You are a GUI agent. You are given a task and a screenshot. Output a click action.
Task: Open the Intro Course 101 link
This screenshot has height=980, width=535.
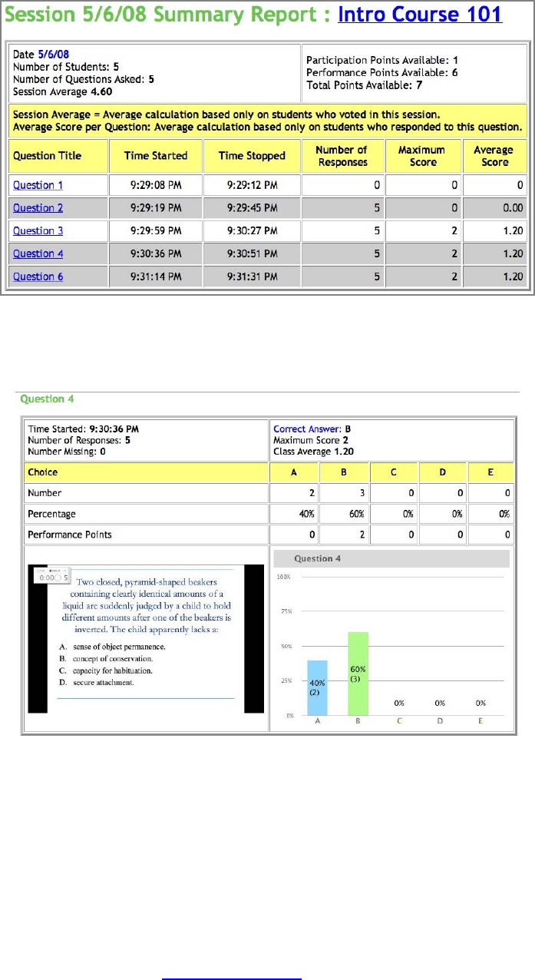pos(420,14)
